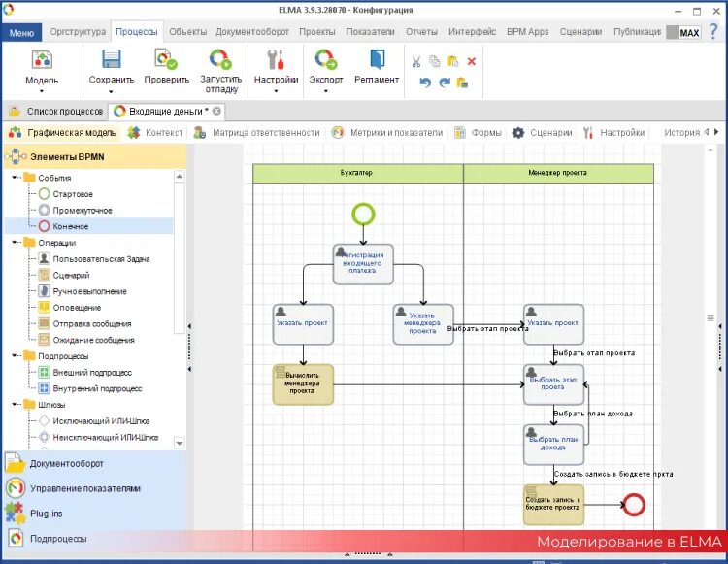Click the scissors cut icon
Image resolution: width=728 pixels, height=564 pixels.
[x=416, y=61]
